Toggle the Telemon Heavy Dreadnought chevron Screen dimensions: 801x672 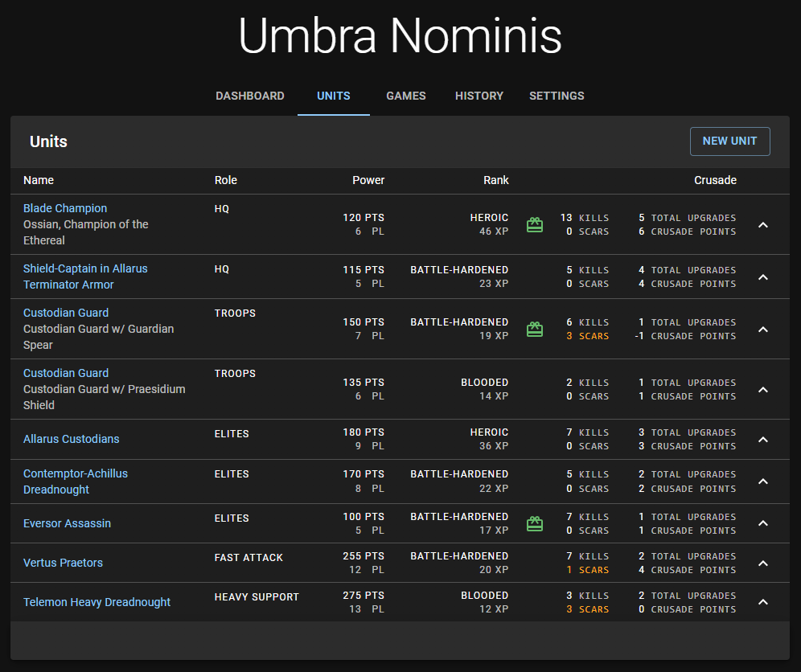tap(763, 603)
